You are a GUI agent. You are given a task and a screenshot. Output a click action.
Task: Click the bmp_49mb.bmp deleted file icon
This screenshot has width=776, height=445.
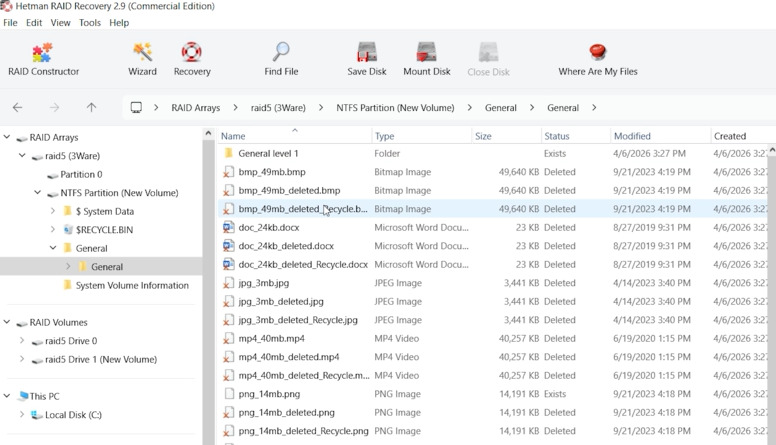tap(228, 172)
